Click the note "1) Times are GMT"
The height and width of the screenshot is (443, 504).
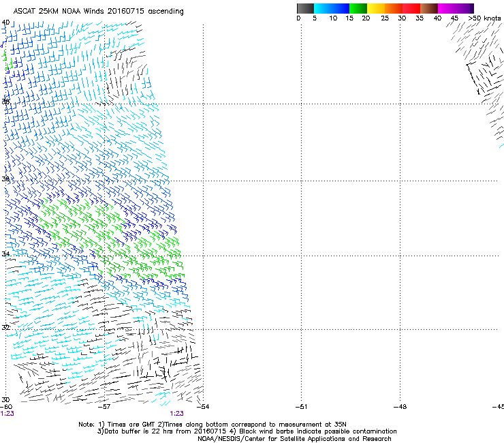128,425
